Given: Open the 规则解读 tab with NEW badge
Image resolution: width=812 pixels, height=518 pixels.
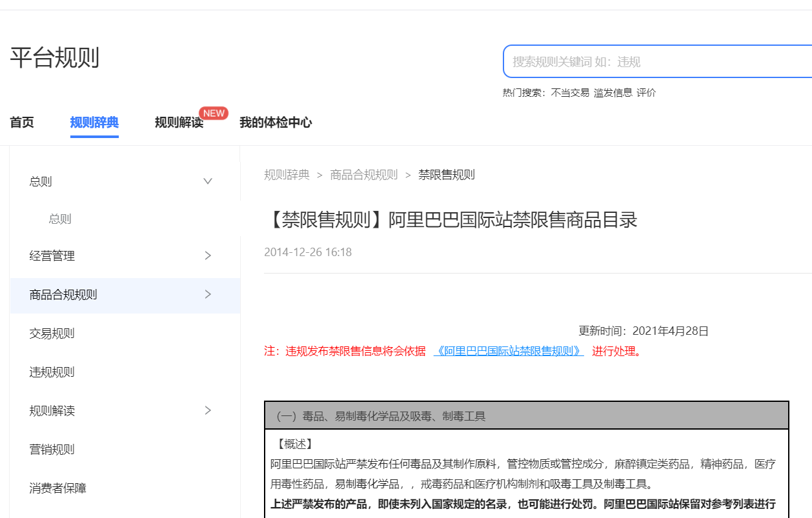Looking at the screenshot, I should 179,122.
